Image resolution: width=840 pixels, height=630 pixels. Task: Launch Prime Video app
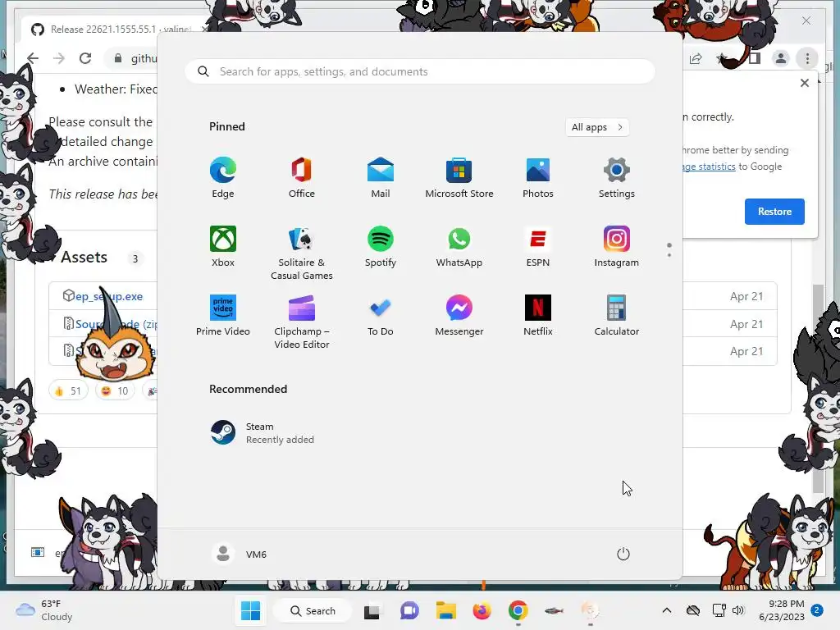click(x=223, y=316)
